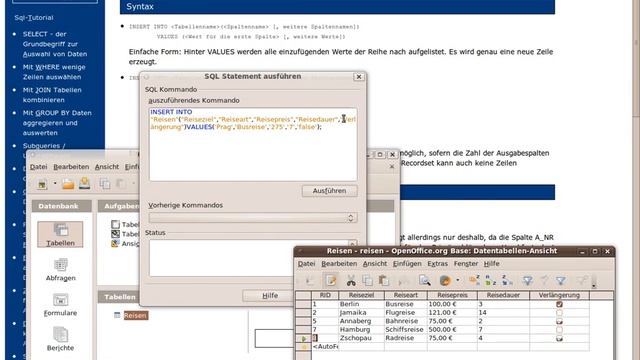
Task: Close the SQL Statement ausführen dialog
Action: (x=359, y=77)
